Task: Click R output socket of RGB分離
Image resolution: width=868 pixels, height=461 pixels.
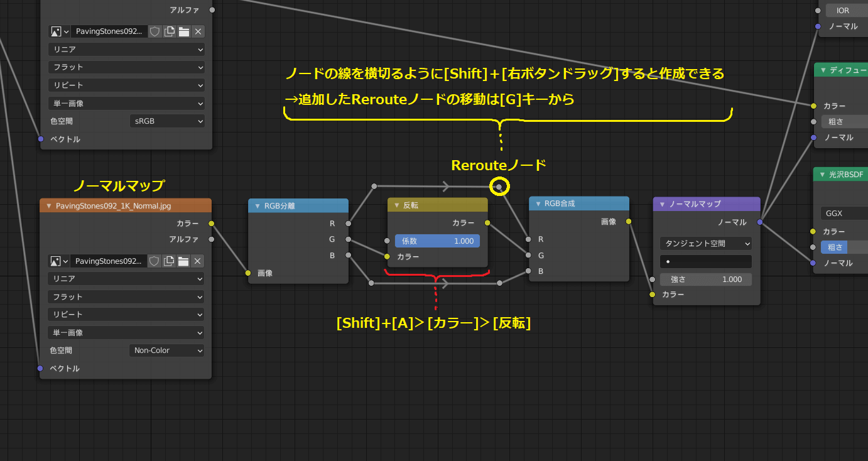Action: point(348,223)
